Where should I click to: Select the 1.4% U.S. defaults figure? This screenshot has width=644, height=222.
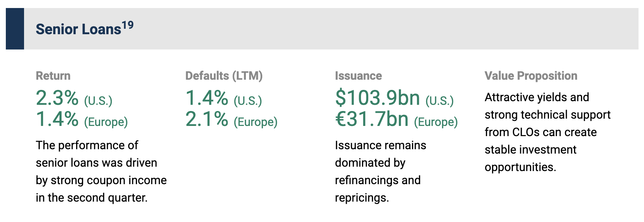(x=207, y=98)
